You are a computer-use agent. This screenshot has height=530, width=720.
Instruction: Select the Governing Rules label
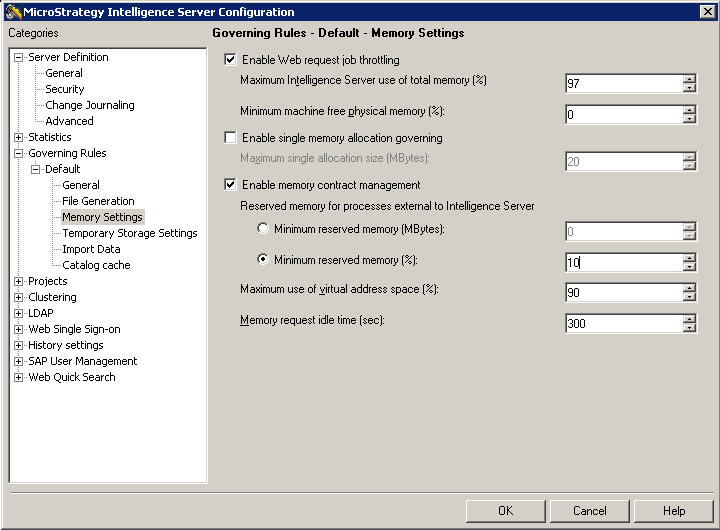pyautogui.click(x=67, y=153)
